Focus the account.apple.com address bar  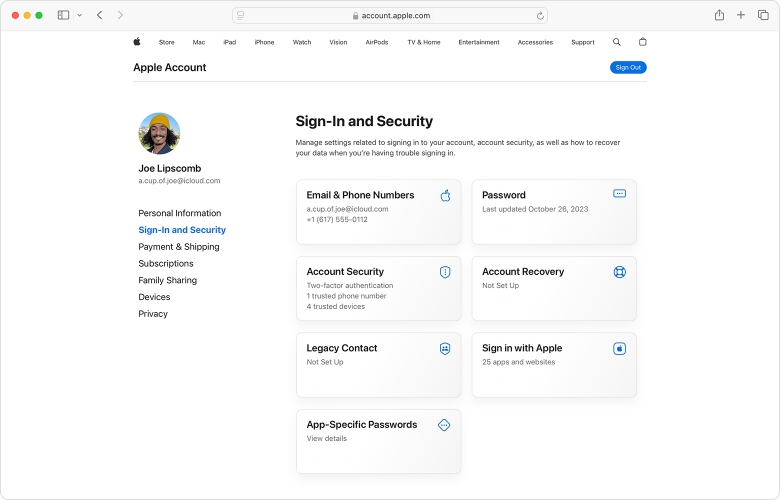coord(390,16)
